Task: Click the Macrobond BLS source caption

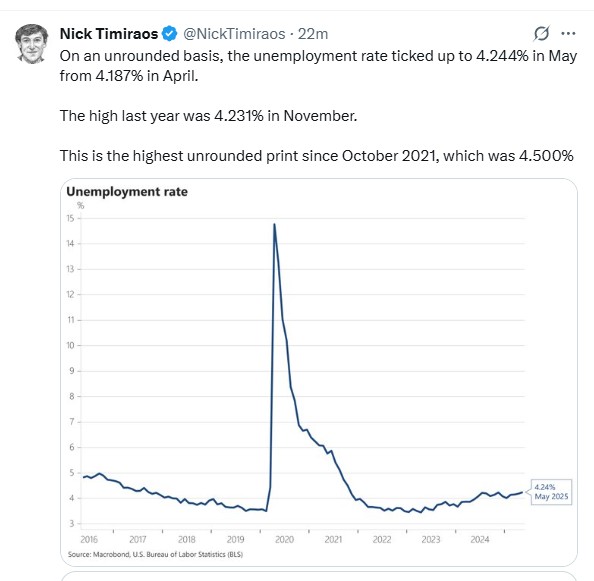Action: (x=155, y=554)
